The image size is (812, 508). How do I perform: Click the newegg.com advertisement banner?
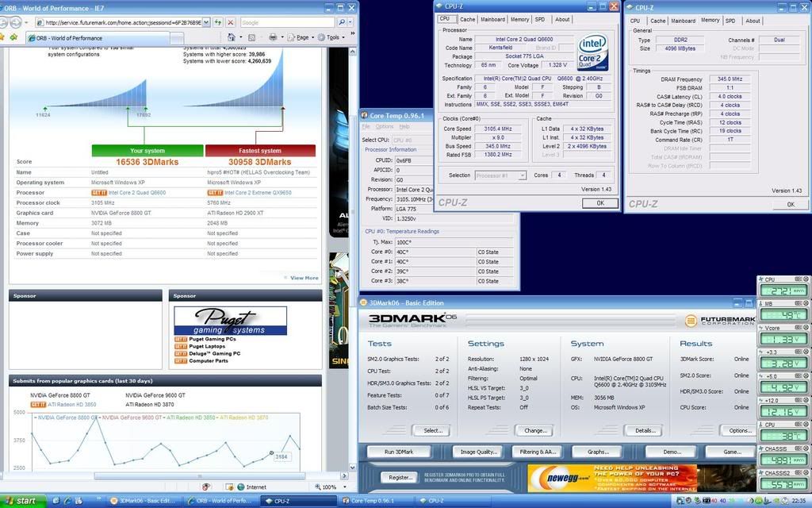coord(612,478)
